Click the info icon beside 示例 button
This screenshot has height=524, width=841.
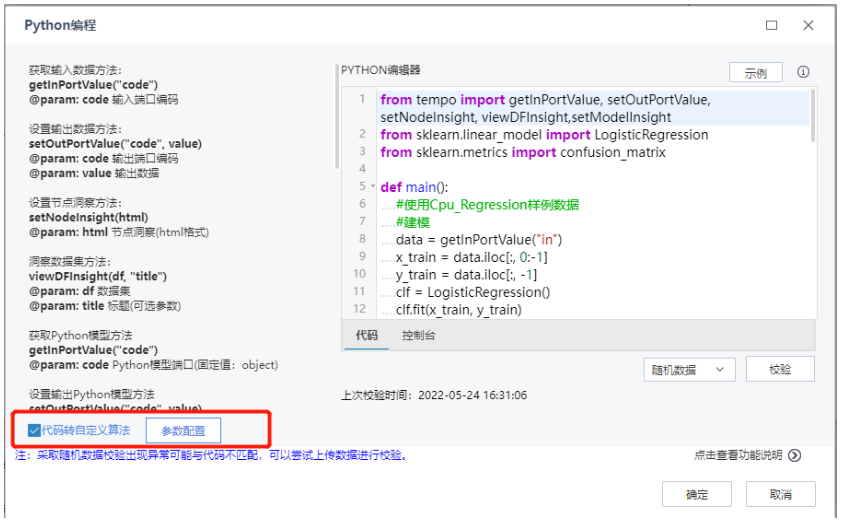click(803, 73)
